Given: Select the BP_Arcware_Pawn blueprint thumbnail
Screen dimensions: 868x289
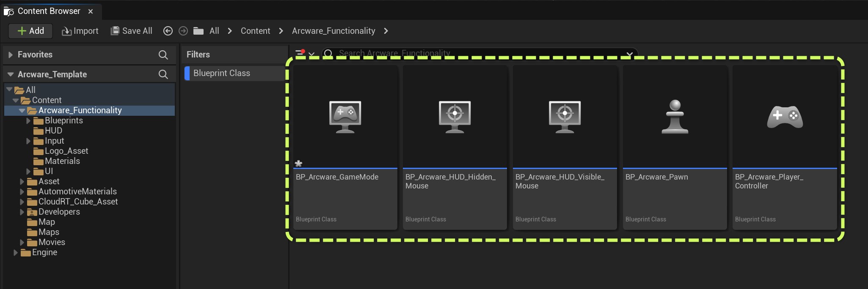Looking at the screenshot, I should [675, 117].
